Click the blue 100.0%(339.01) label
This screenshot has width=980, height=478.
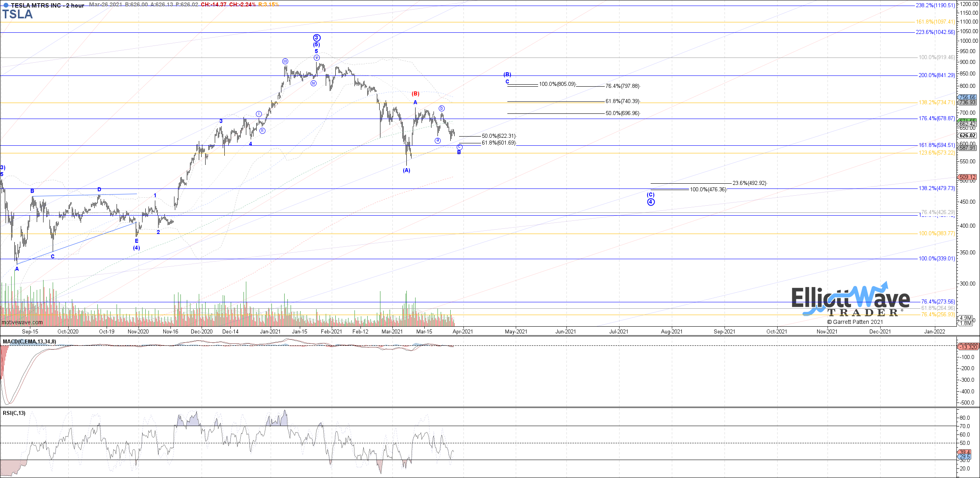pyautogui.click(x=937, y=259)
